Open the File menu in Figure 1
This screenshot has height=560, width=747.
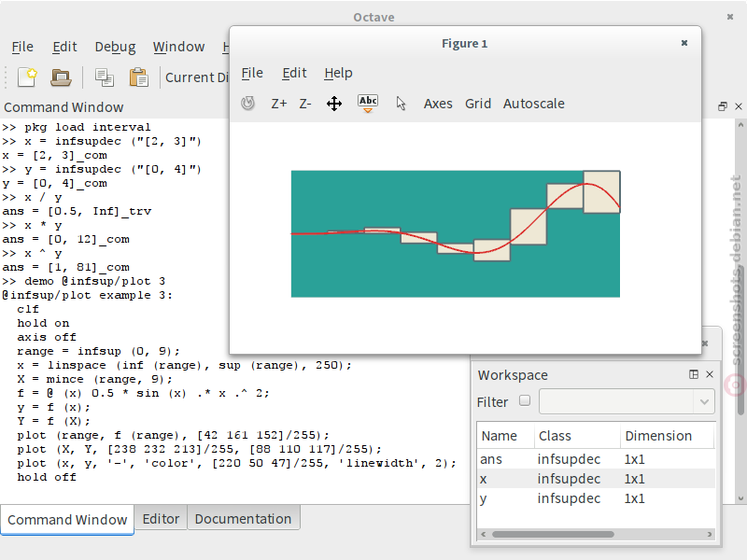tap(252, 73)
